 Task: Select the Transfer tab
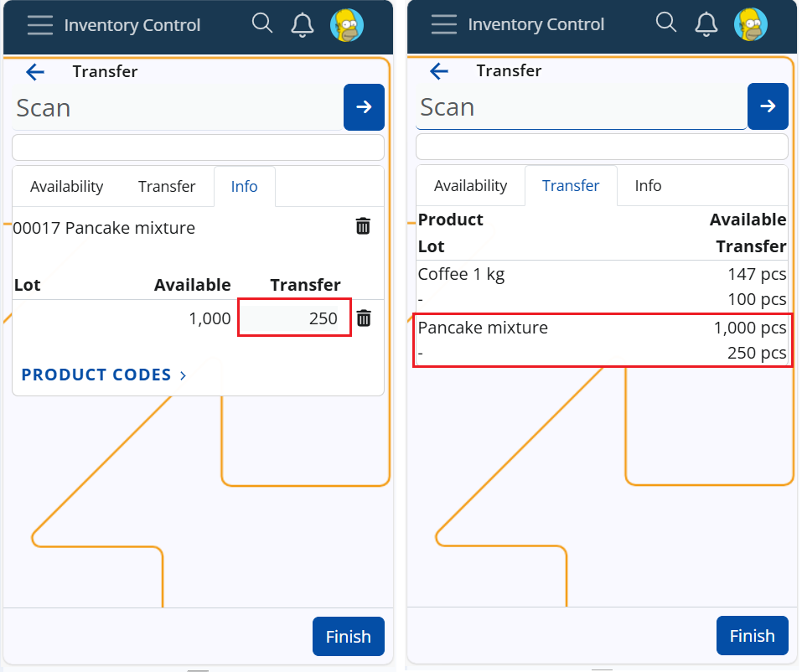coord(167,186)
